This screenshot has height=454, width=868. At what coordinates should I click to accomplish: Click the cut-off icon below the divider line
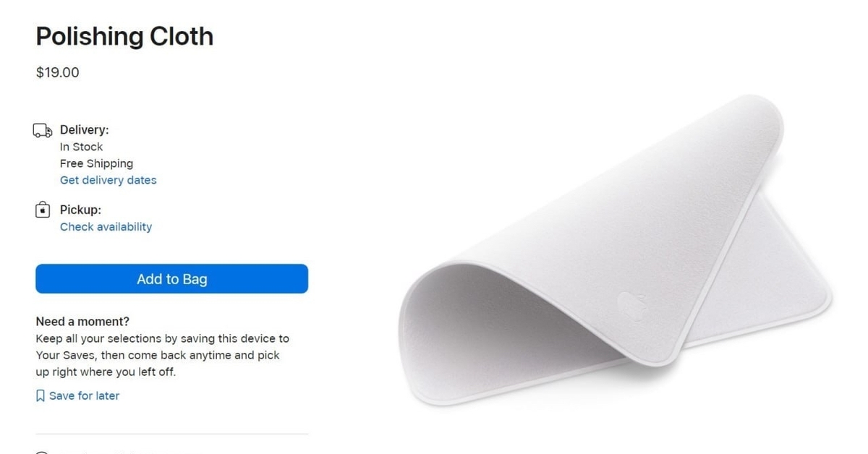point(43,453)
